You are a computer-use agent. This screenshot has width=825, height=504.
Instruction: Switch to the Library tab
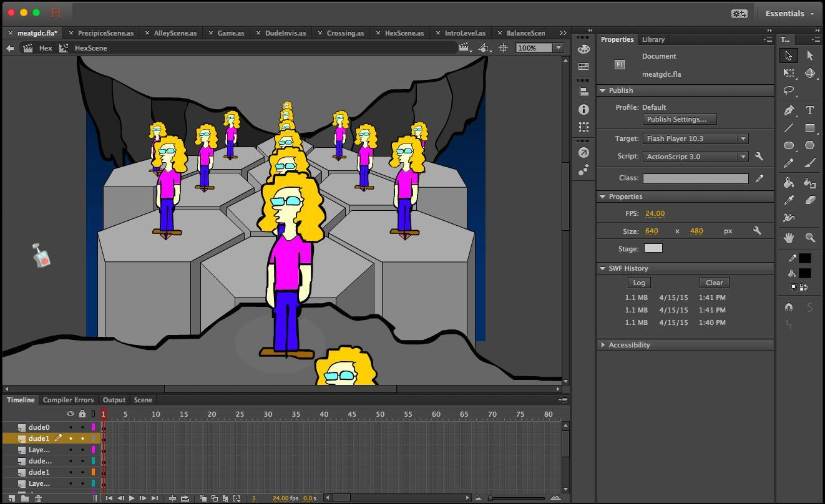[x=653, y=39]
